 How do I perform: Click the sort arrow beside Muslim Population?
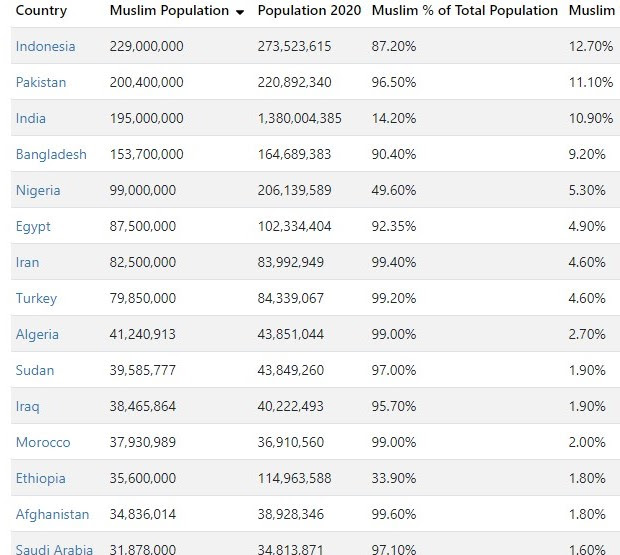pyautogui.click(x=240, y=12)
